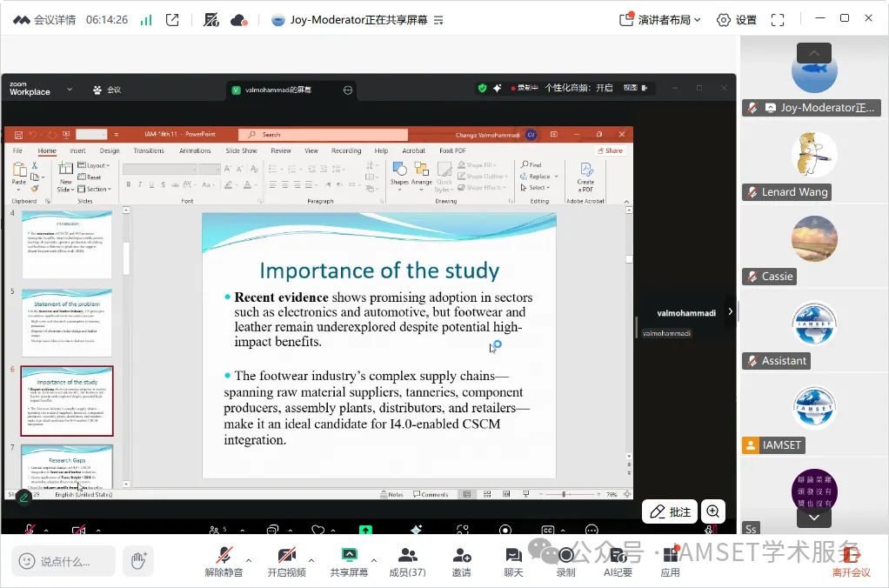Open 成员(37) participants panel

407,562
